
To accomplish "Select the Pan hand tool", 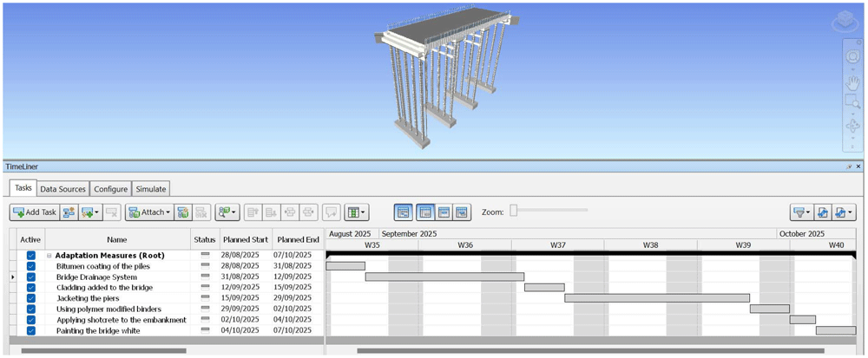I will pos(852,81).
